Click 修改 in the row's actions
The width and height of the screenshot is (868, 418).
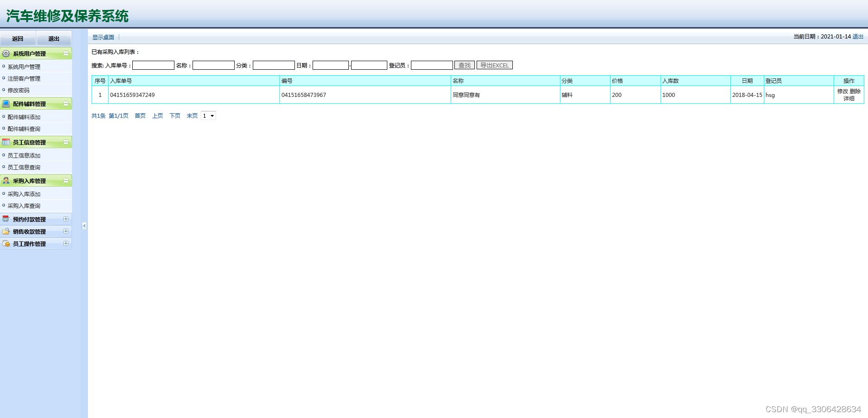[843, 91]
